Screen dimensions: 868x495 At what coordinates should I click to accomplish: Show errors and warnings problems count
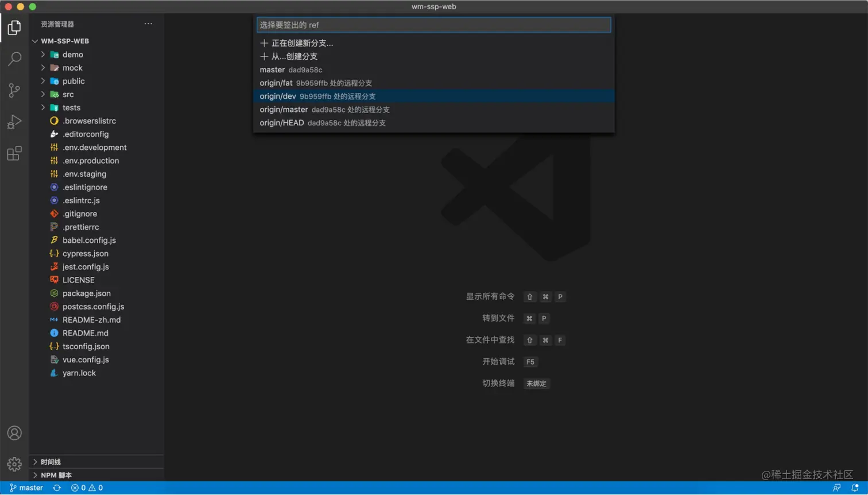click(87, 488)
